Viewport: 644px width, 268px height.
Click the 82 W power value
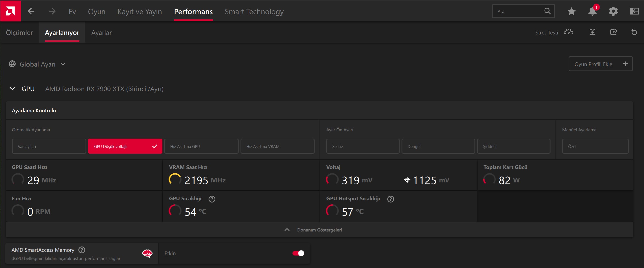509,180
